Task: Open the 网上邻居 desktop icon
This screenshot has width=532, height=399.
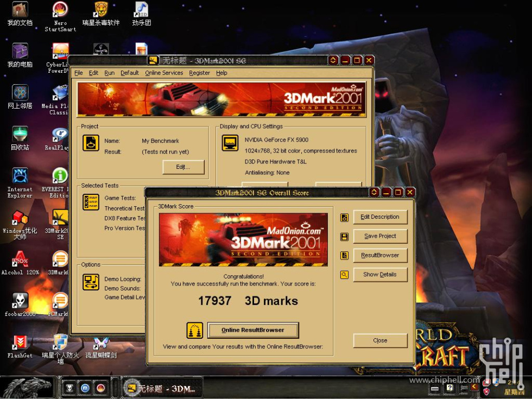Action: [x=20, y=97]
